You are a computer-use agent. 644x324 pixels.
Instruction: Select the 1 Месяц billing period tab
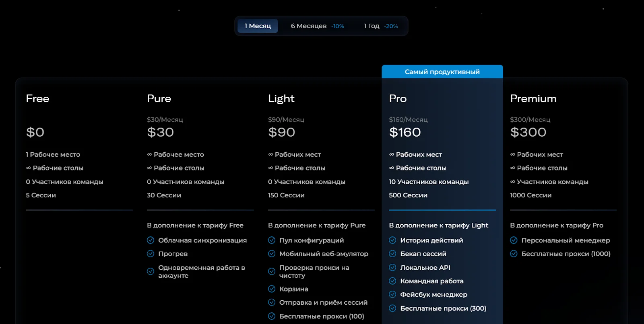coord(258,26)
